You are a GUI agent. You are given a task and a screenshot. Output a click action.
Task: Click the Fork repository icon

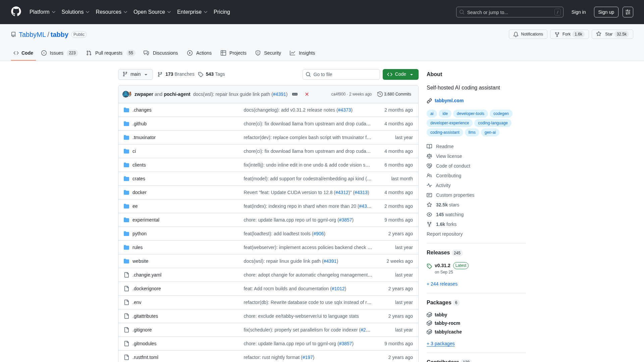(x=557, y=34)
